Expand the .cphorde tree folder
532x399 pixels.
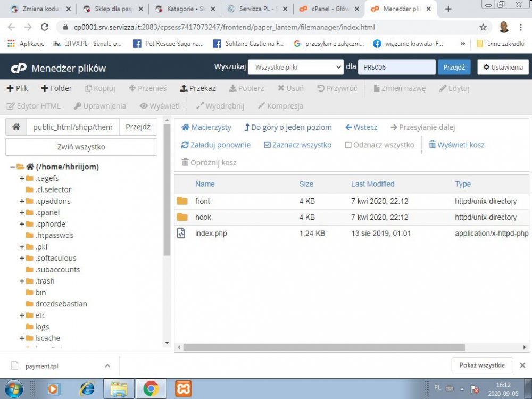22,224
